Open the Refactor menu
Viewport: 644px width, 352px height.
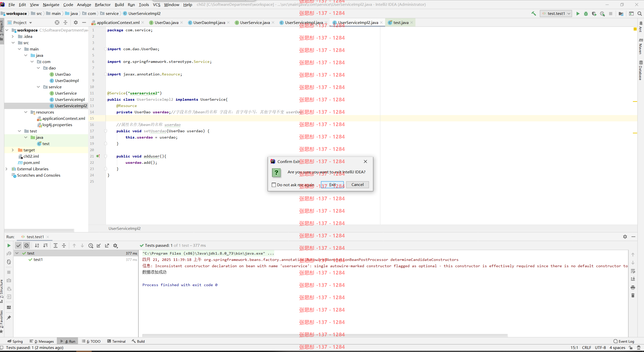coord(103,5)
